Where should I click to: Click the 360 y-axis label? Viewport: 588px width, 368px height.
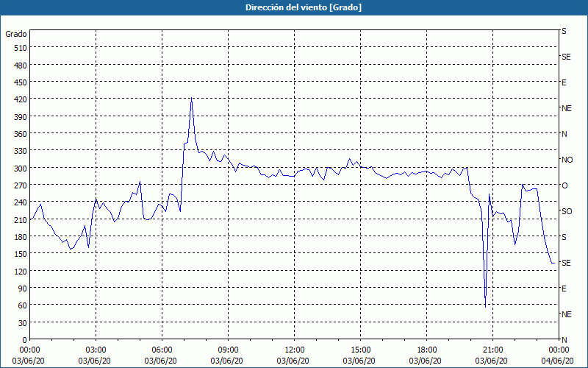click(21, 134)
